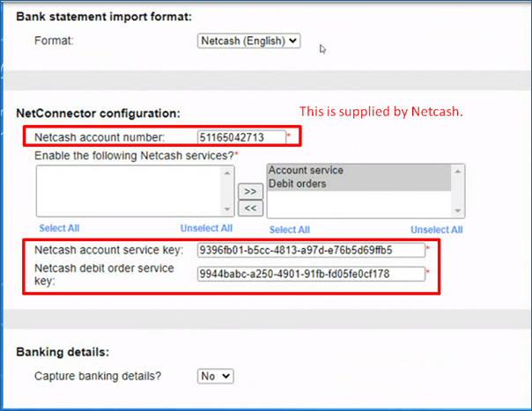Image resolution: width=532 pixels, height=411 pixels.
Task: Click the down scroll arrow of right list
Action: (x=460, y=209)
